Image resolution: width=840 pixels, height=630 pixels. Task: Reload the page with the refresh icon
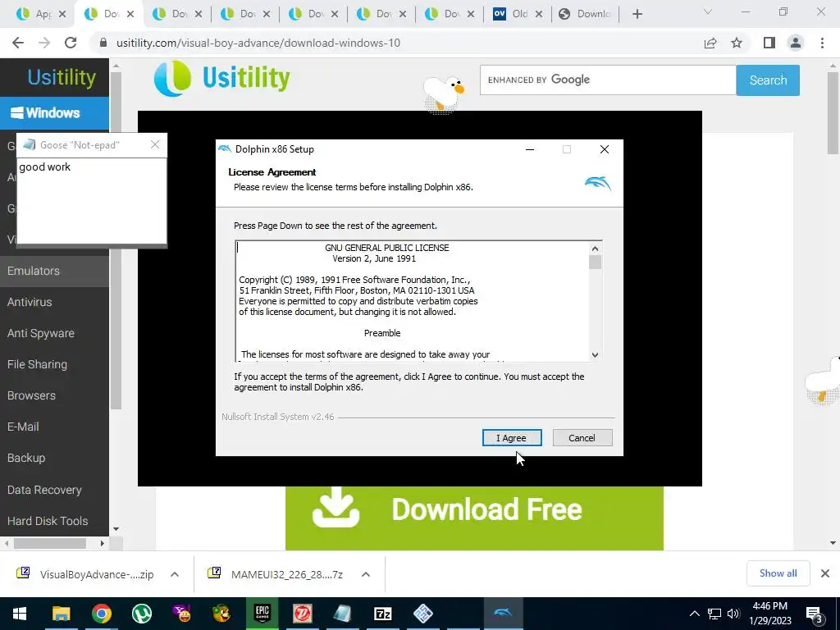[71, 43]
